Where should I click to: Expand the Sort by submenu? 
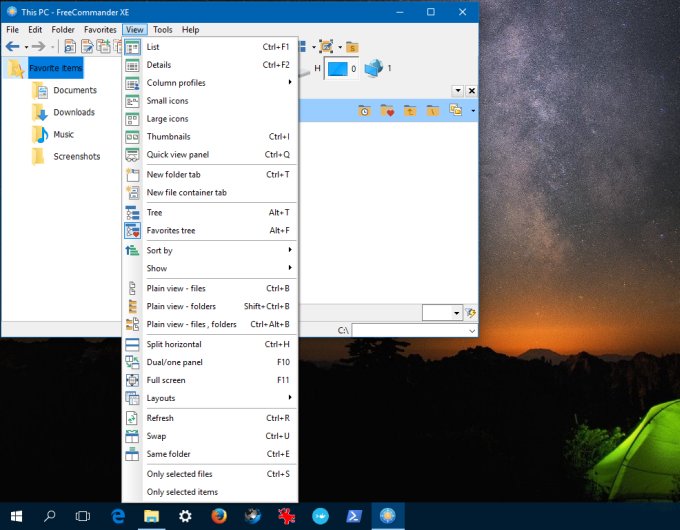pos(160,250)
